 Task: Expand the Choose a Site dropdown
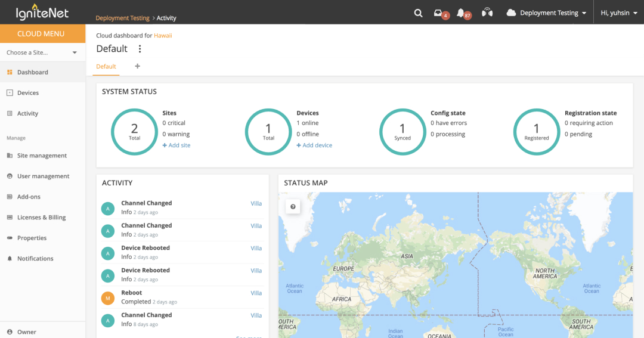click(x=42, y=52)
